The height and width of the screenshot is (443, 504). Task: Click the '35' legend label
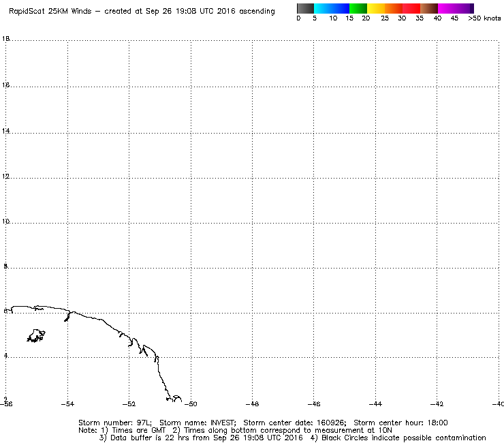(x=420, y=18)
